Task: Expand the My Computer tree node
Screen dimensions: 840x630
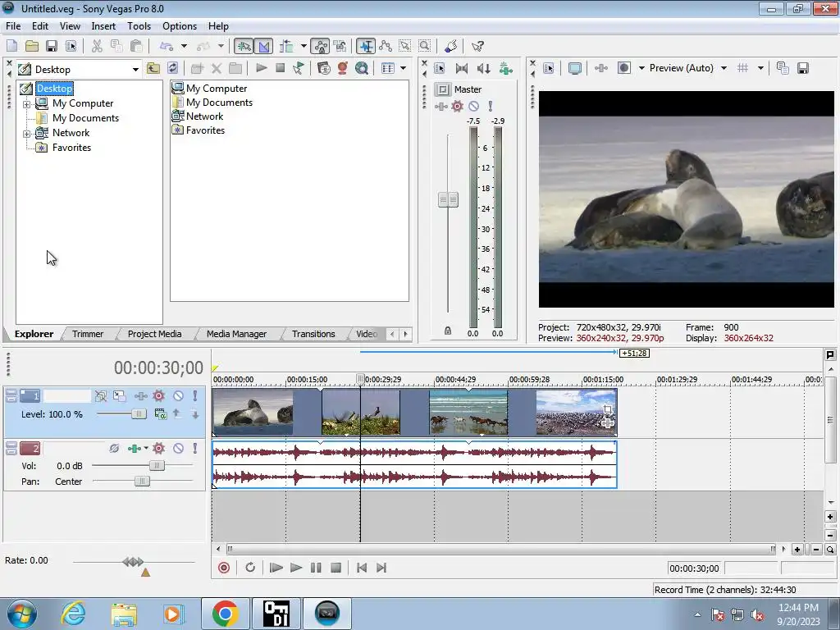Action: click(x=27, y=104)
